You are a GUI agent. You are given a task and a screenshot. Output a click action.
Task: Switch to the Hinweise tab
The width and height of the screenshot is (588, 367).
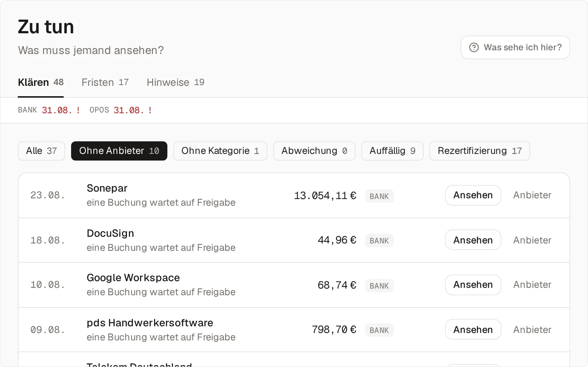(x=176, y=82)
